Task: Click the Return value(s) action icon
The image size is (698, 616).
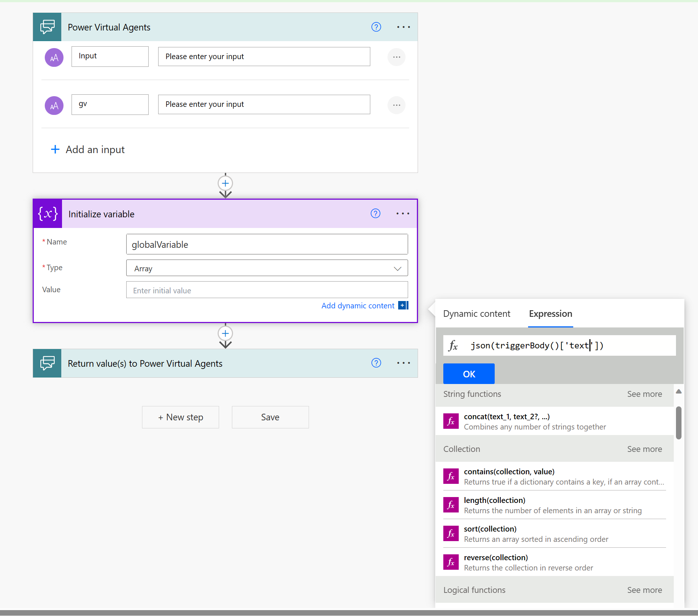Action: click(x=47, y=363)
